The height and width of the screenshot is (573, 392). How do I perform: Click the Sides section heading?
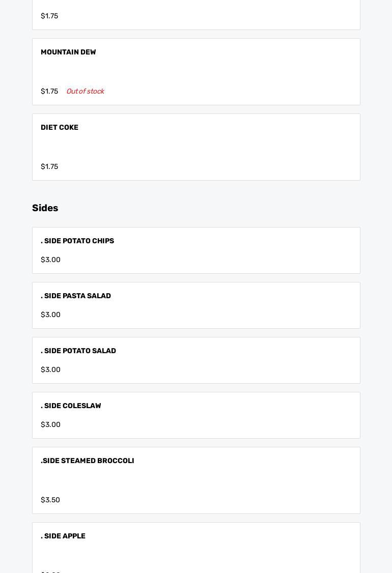coord(45,208)
